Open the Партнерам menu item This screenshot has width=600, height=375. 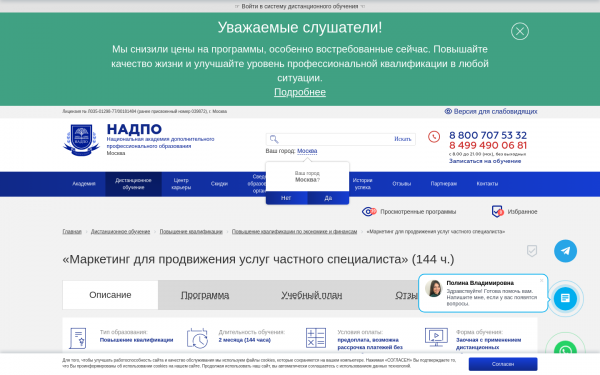[443, 184]
